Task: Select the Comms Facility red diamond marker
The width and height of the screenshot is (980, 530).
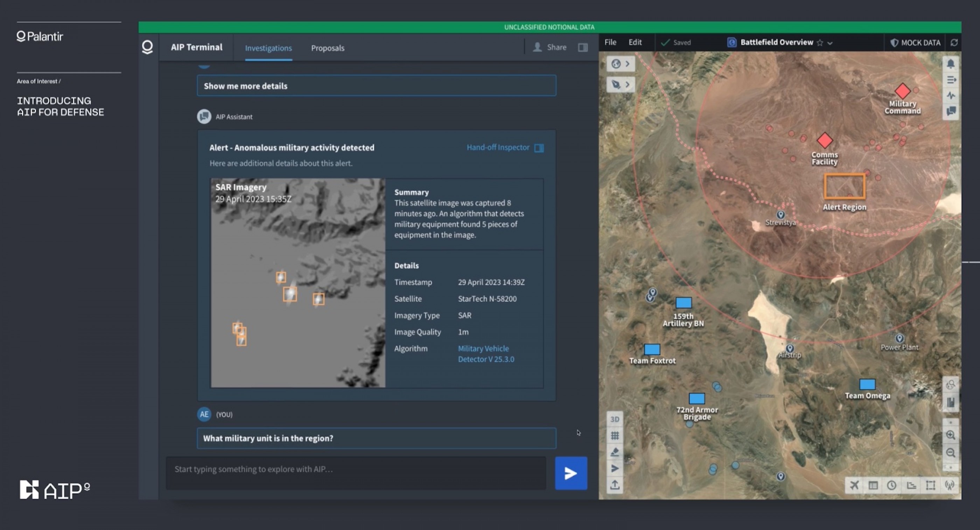Action: tap(824, 140)
